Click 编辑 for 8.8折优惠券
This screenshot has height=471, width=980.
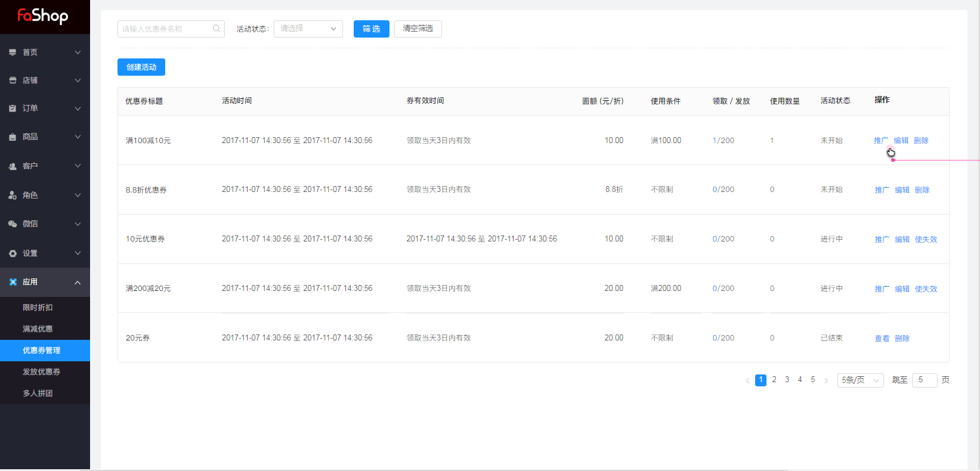902,190
